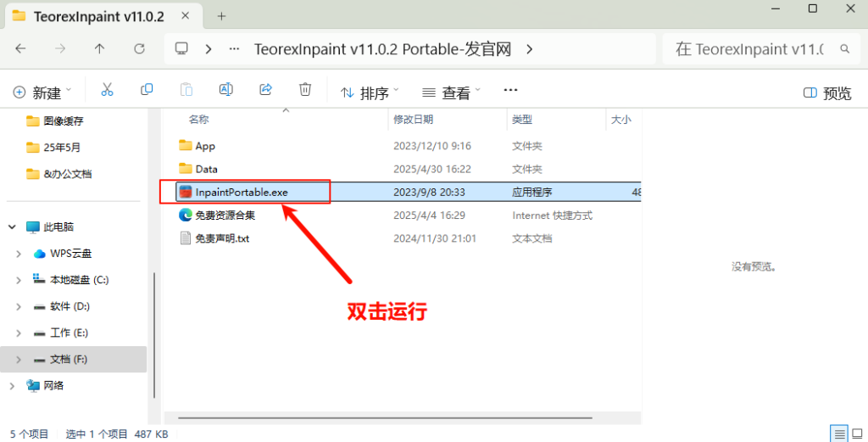The height and width of the screenshot is (442, 868).
Task: Click the 此电脑 computer icon
Action: (33, 227)
